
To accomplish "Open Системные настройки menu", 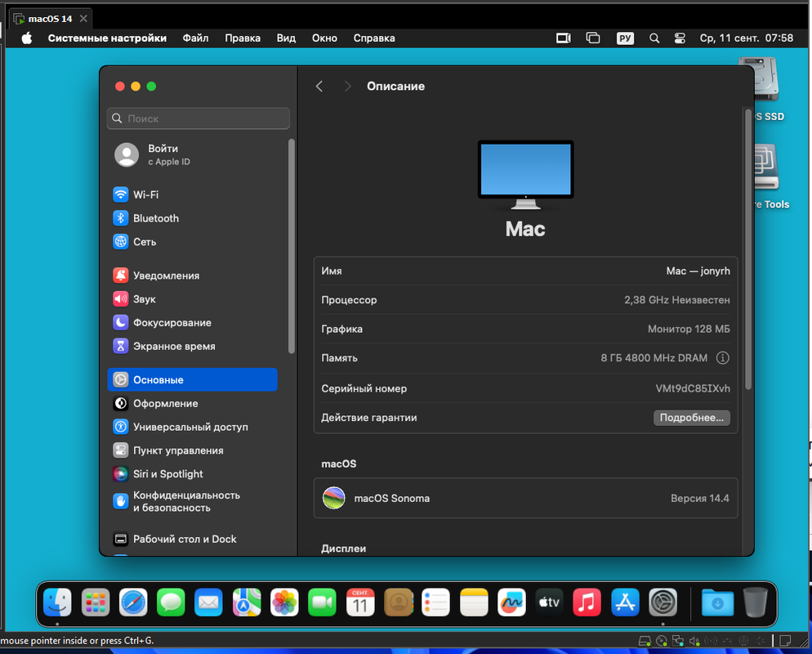I will coord(107,38).
